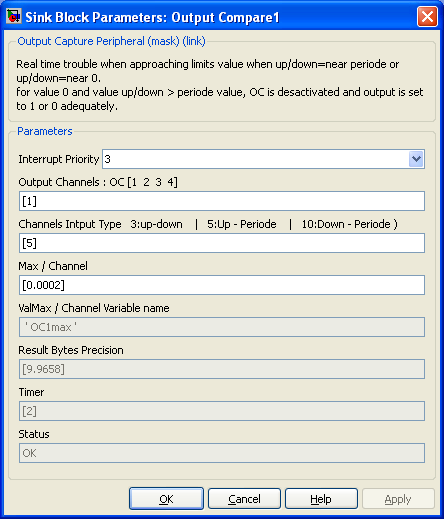
Task: Close the Sink Block Parameters dialog
Action: pos(427,16)
